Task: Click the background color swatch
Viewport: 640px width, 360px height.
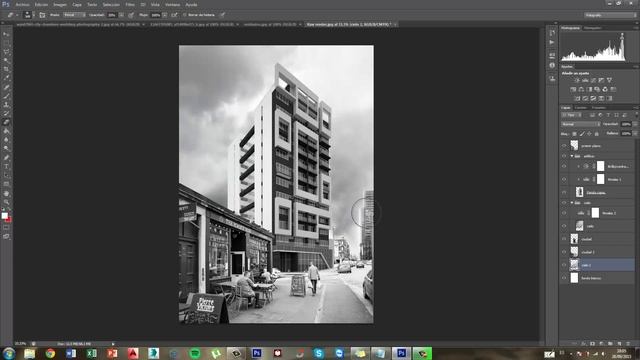Action: [9, 220]
